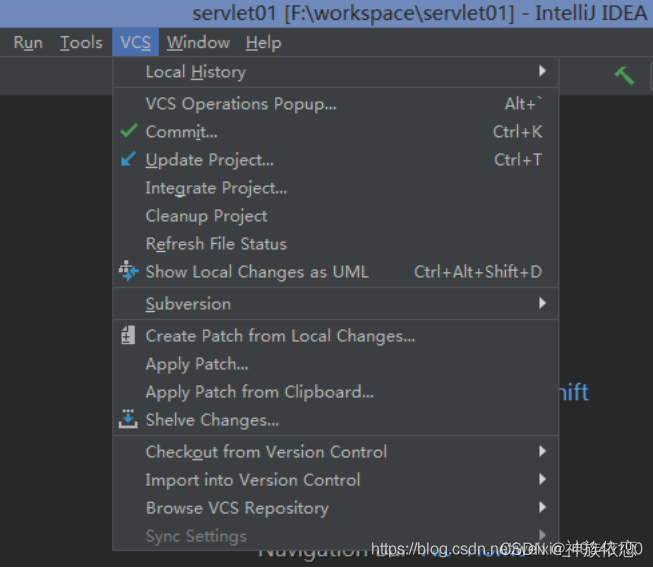Image resolution: width=653 pixels, height=568 pixels.
Task: Choose VCS Operations Popup entry
Action: pos(336,104)
